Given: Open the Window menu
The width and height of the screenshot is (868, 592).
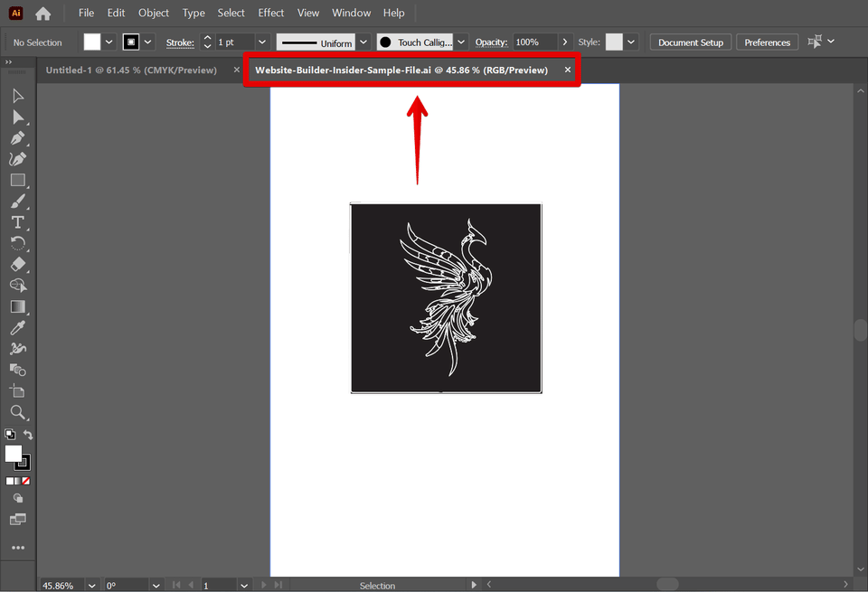Looking at the screenshot, I should pyautogui.click(x=351, y=13).
